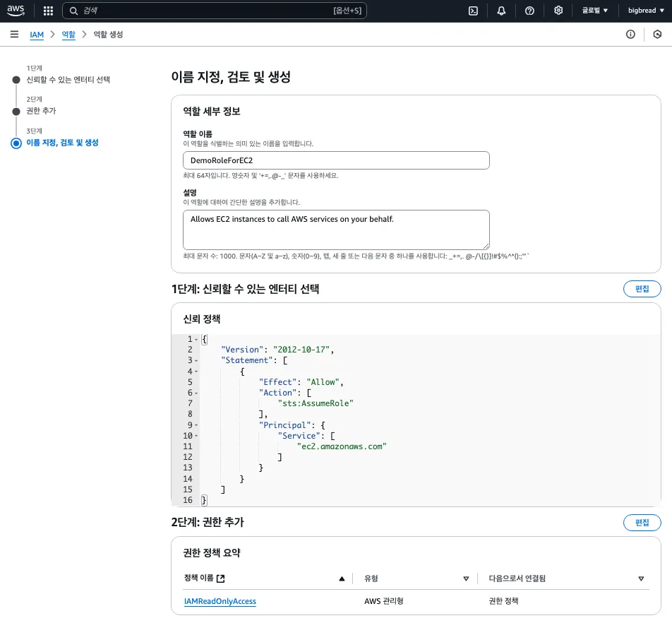Click the 신뢰 정책 heading
The image size is (672, 623).
[x=201, y=319]
